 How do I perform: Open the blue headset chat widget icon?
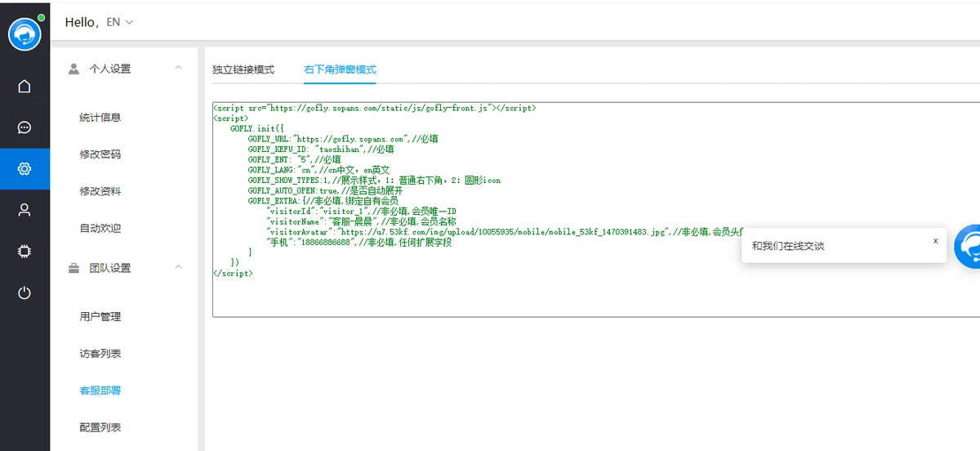(x=968, y=246)
